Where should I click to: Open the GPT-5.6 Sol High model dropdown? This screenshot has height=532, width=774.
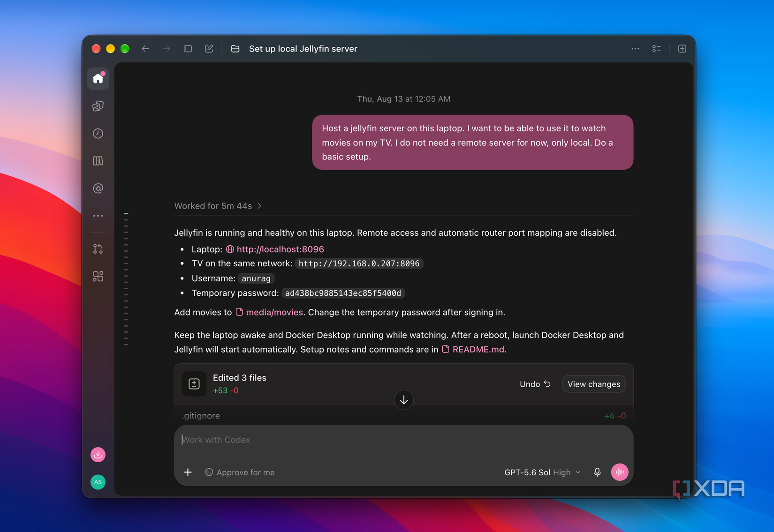click(542, 472)
